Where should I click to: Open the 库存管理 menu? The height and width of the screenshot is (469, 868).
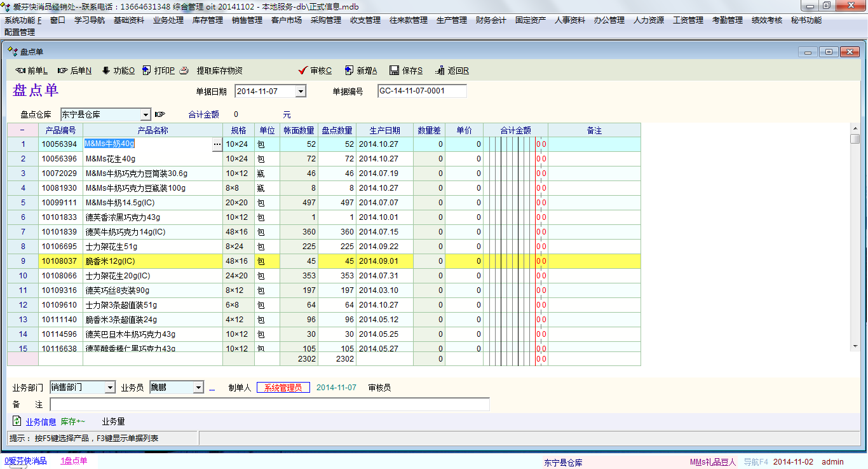[207, 20]
